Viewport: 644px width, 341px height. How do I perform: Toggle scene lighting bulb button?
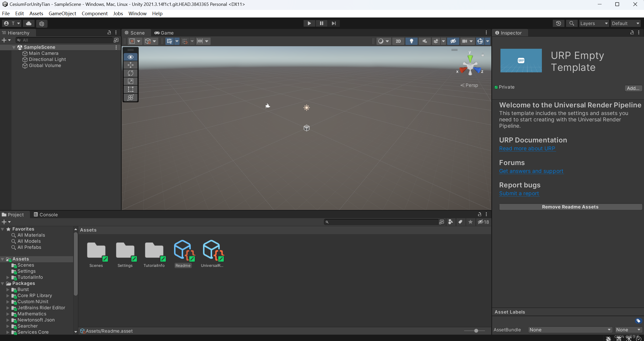(411, 41)
